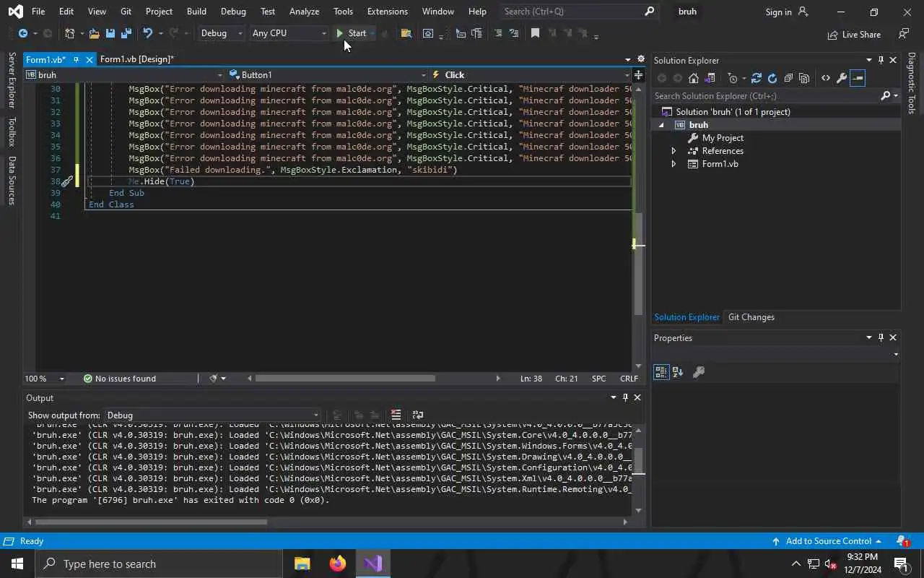Click the Open File folder icon
Image resolution: width=924 pixels, height=578 pixels.
(x=94, y=33)
